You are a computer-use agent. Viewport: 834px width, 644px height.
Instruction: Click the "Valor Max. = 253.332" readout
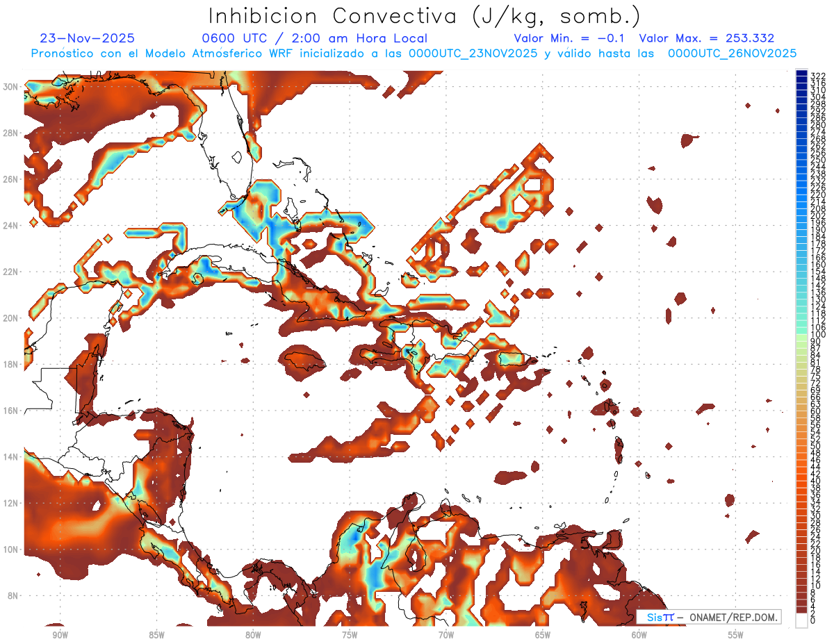pos(707,38)
